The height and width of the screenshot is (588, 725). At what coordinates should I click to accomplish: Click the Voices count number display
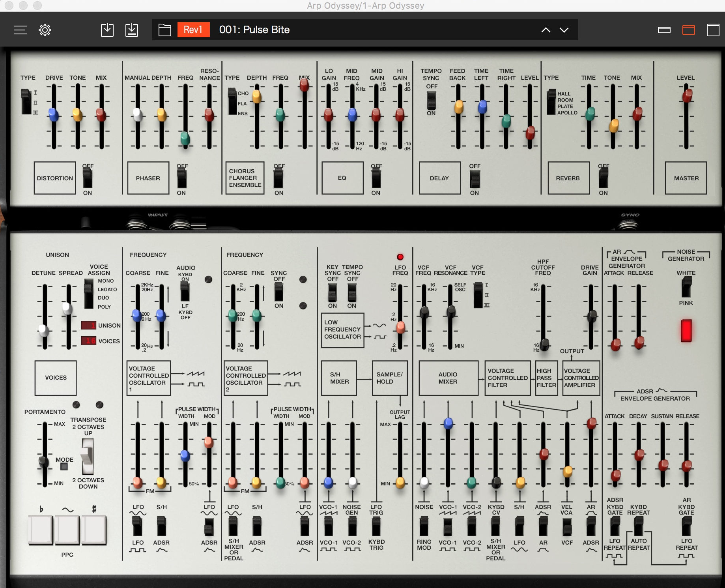tap(89, 341)
